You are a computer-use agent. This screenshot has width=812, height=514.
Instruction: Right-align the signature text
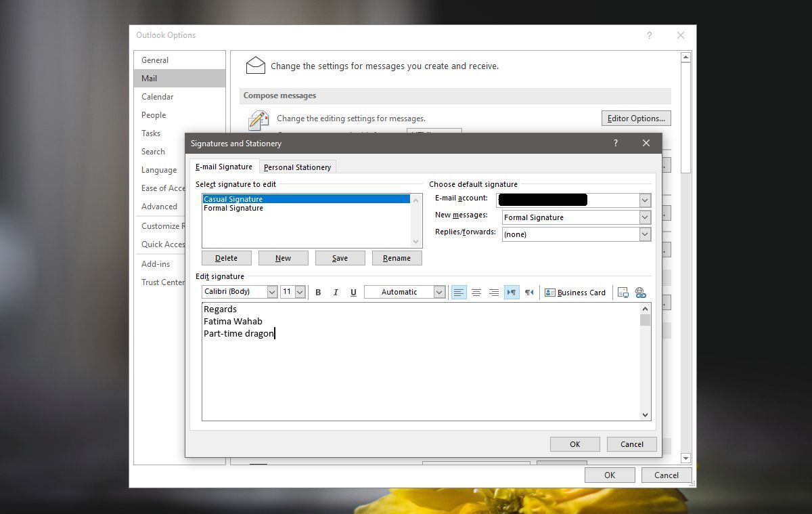coord(494,292)
